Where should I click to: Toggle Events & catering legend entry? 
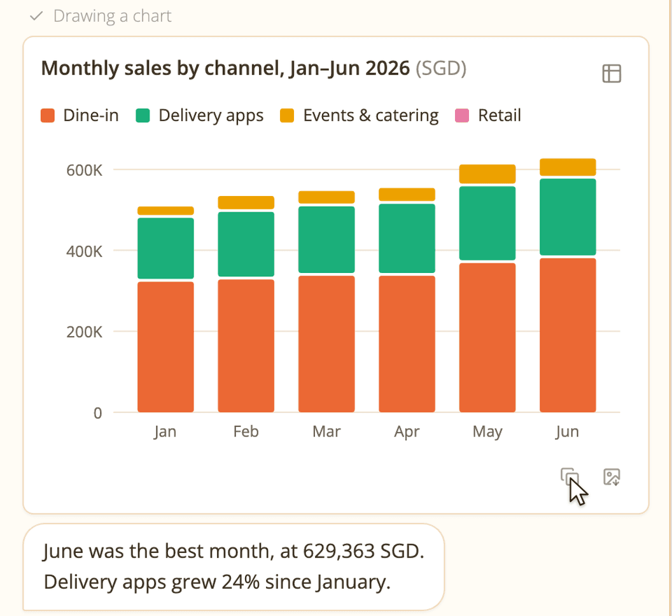pyautogui.click(x=359, y=115)
